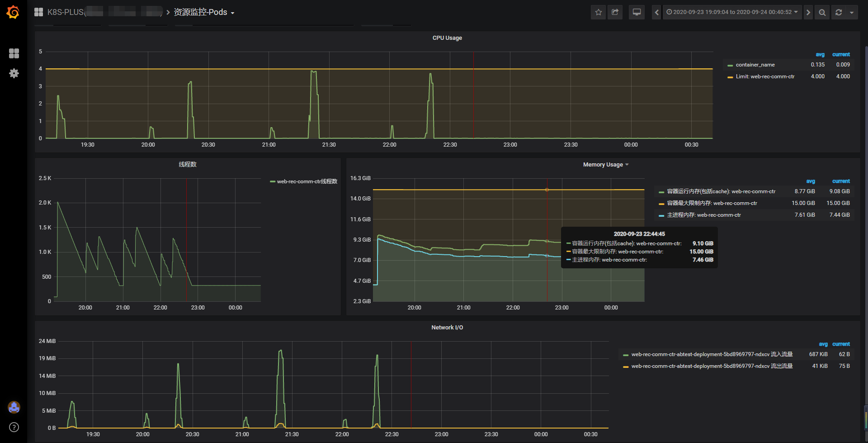Open the 资源监控-Pods dashboard dropdown
The height and width of the screenshot is (443, 868).
[204, 12]
